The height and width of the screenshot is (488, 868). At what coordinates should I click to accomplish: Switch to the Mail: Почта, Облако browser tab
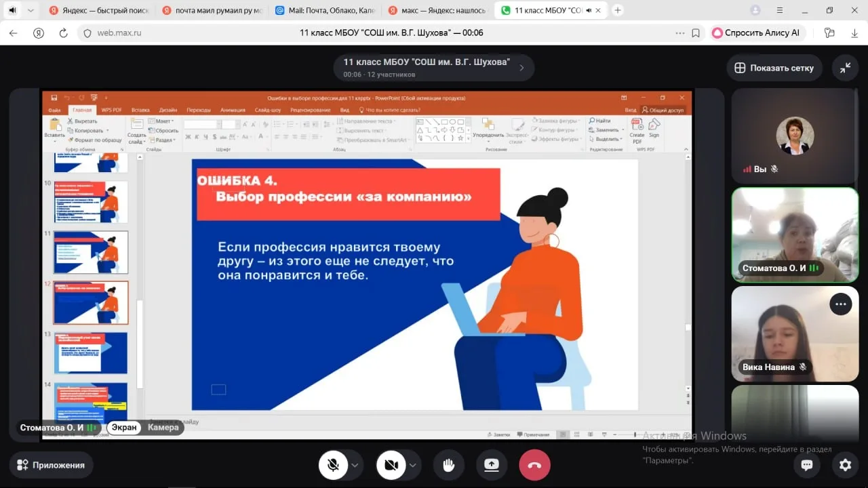coord(325,11)
